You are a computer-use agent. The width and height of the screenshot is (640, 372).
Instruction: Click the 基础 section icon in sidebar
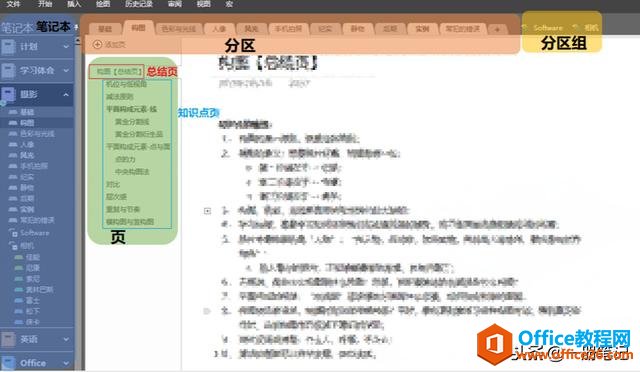tap(13, 112)
